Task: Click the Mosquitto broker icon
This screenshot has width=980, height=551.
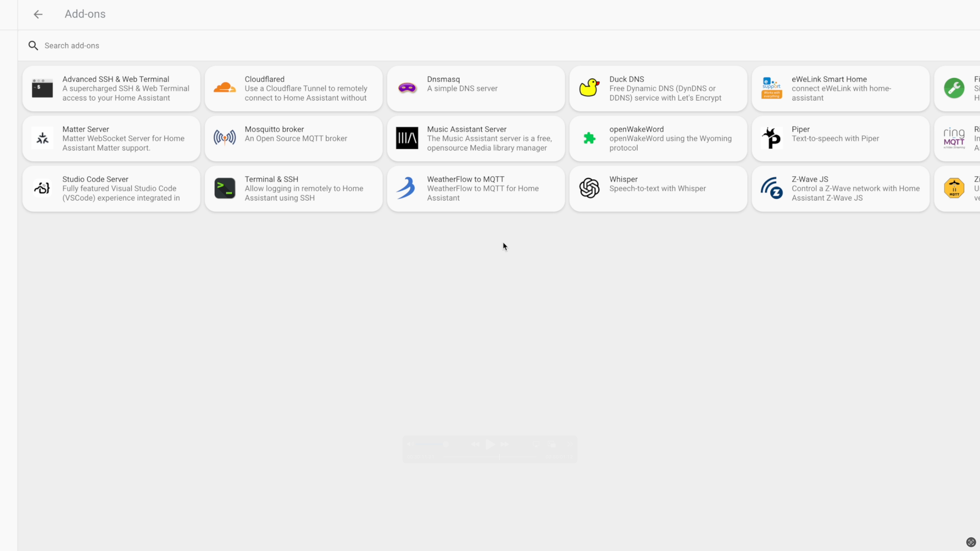Action: [x=225, y=138]
